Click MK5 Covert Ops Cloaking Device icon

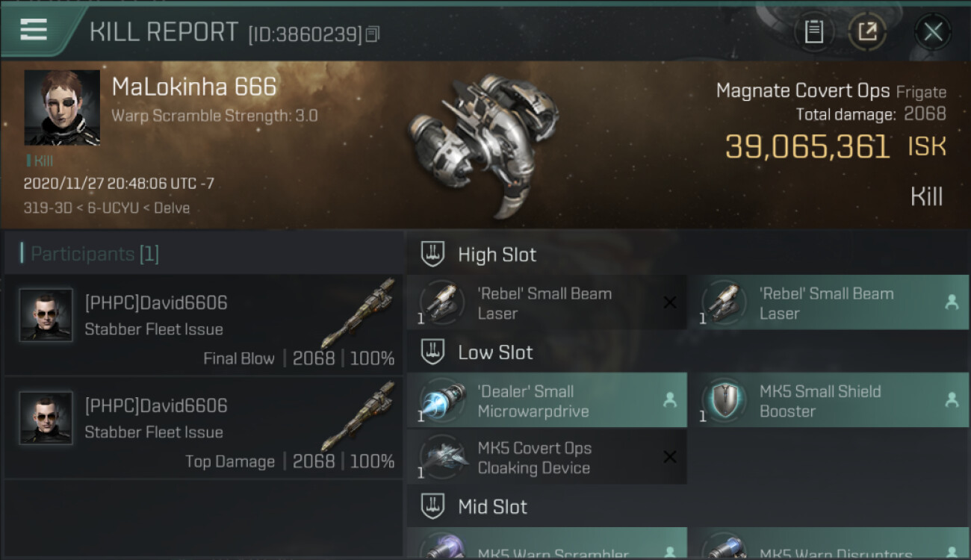(443, 457)
